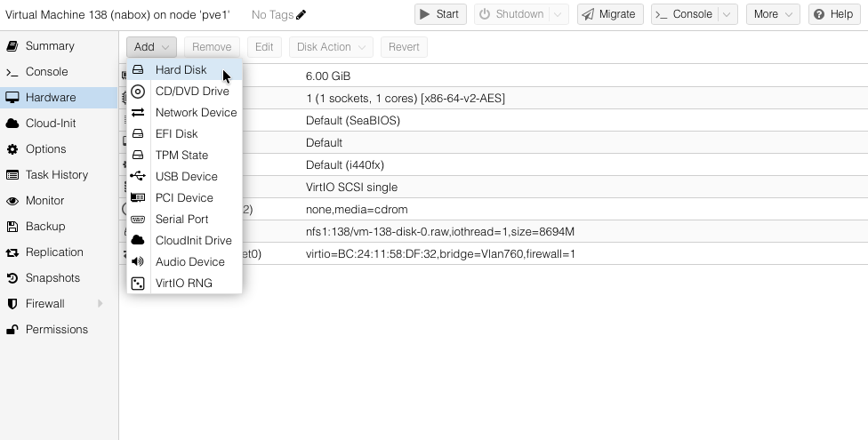Screen dimensions: 868x440
Task: Open the Disk Action dropdown
Action: (x=331, y=47)
